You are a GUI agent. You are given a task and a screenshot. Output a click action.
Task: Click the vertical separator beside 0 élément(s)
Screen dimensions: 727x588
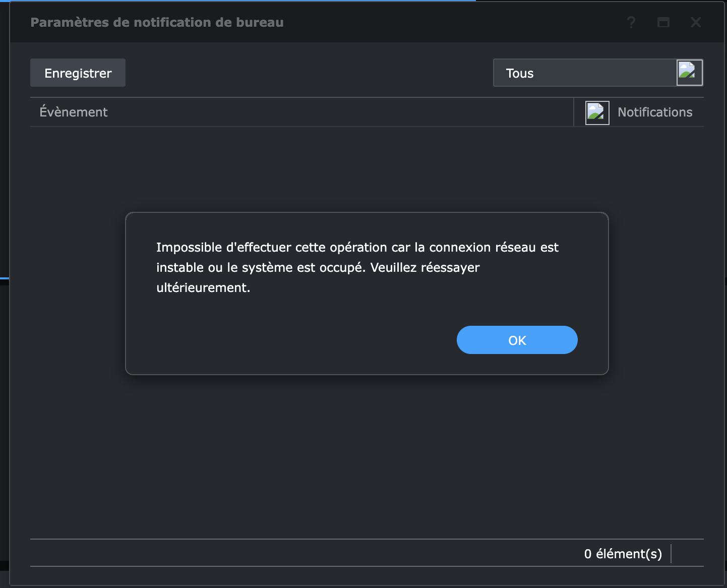671,554
